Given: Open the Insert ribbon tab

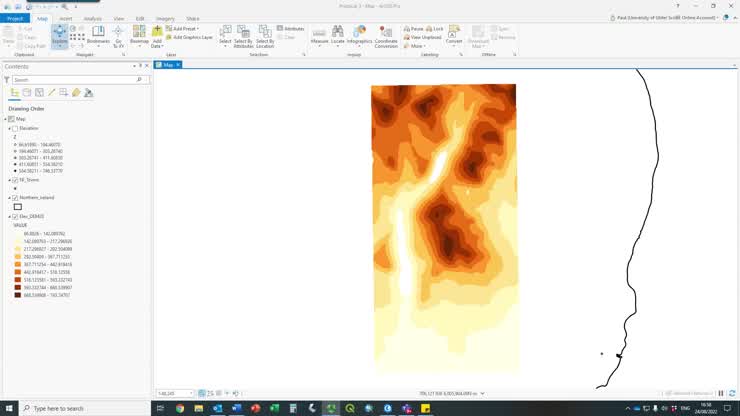Looking at the screenshot, I should tap(66, 18).
